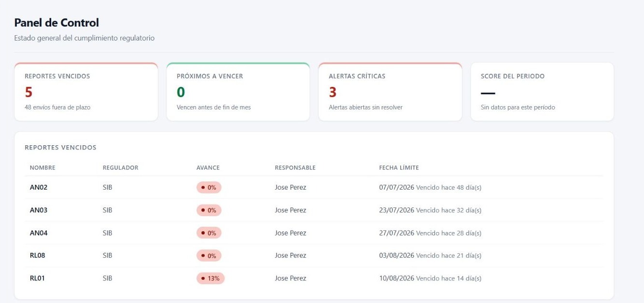
Task: Click the SIB regulator in RL08 row
Action: tap(108, 255)
